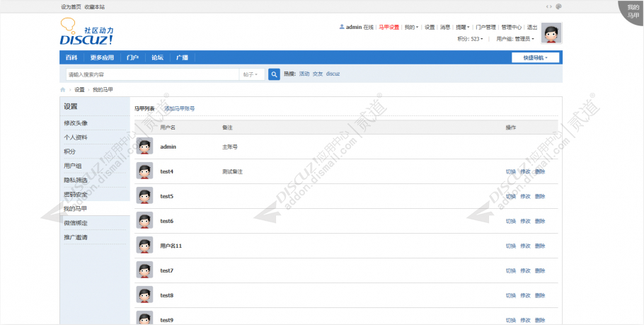The image size is (644, 325).
Task: Click hot search term 交友
Action: click(318, 74)
